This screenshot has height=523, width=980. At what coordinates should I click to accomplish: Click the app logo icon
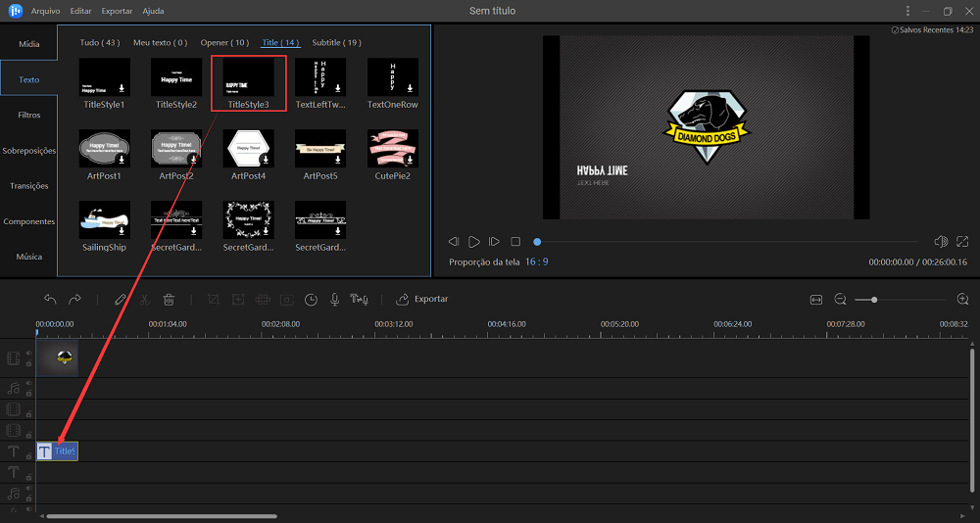[16, 11]
